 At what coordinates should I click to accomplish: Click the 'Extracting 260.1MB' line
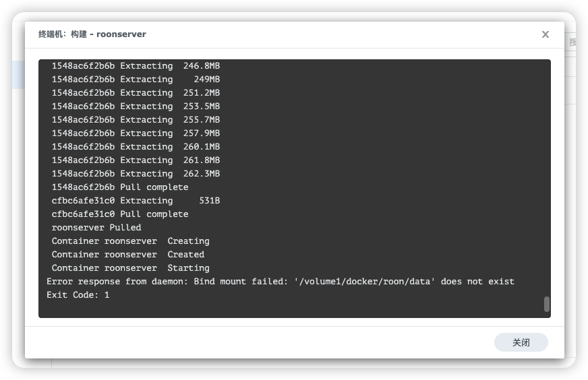[136, 147]
